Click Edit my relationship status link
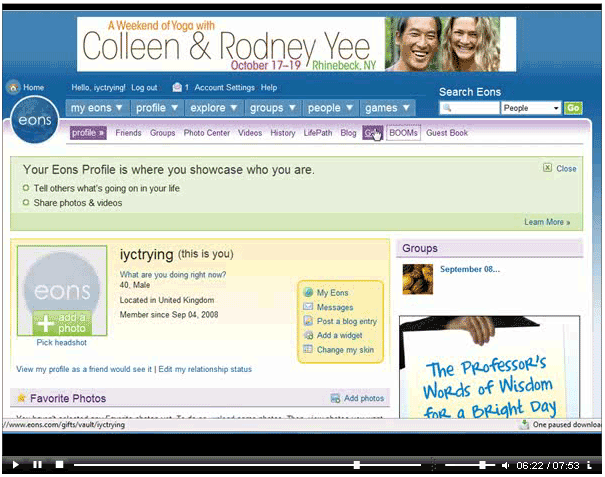 point(205,369)
